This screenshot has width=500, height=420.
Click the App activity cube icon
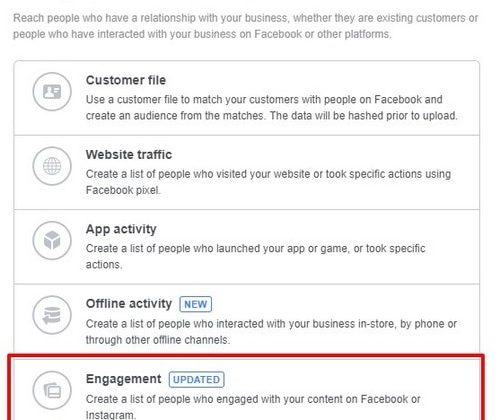52,240
